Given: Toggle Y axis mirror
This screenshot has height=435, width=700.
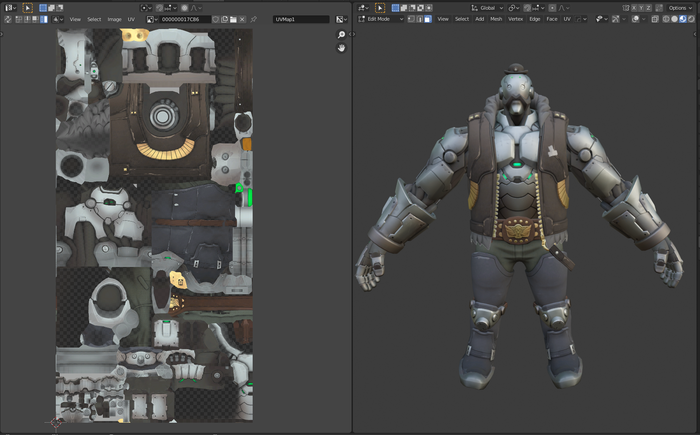Looking at the screenshot, I should coord(642,8).
